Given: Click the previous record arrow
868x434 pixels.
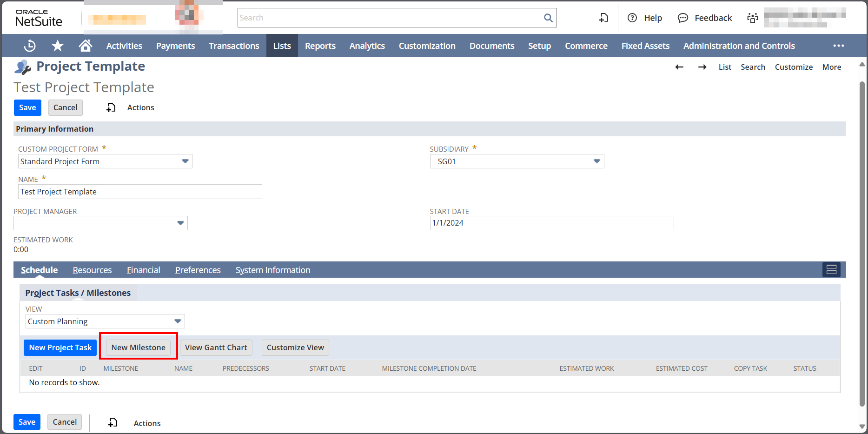Looking at the screenshot, I should 679,67.
